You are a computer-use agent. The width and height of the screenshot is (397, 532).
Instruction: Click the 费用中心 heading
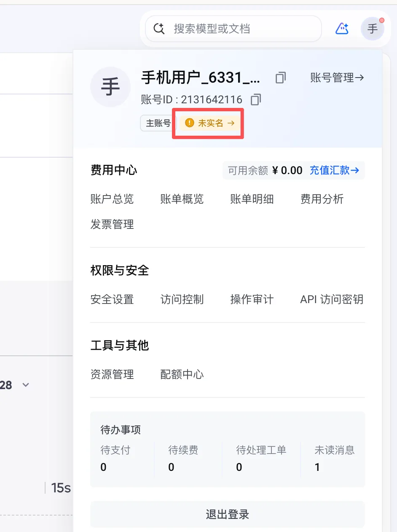(x=114, y=170)
